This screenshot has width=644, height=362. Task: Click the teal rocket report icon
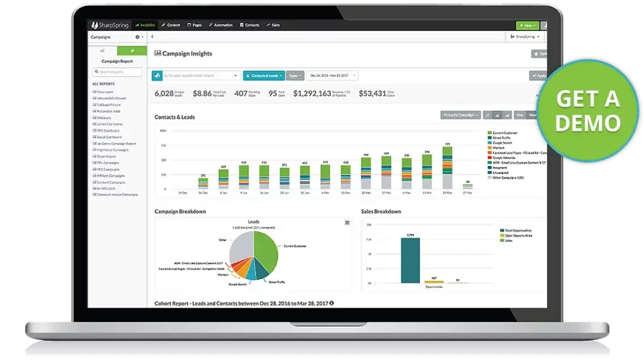tap(157, 75)
